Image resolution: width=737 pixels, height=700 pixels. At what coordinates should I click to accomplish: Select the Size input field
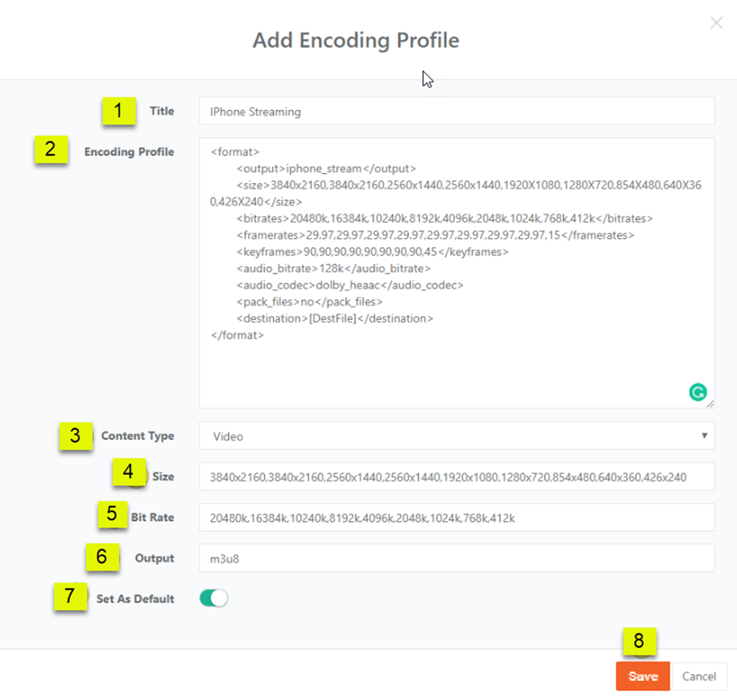click(456, 477)
